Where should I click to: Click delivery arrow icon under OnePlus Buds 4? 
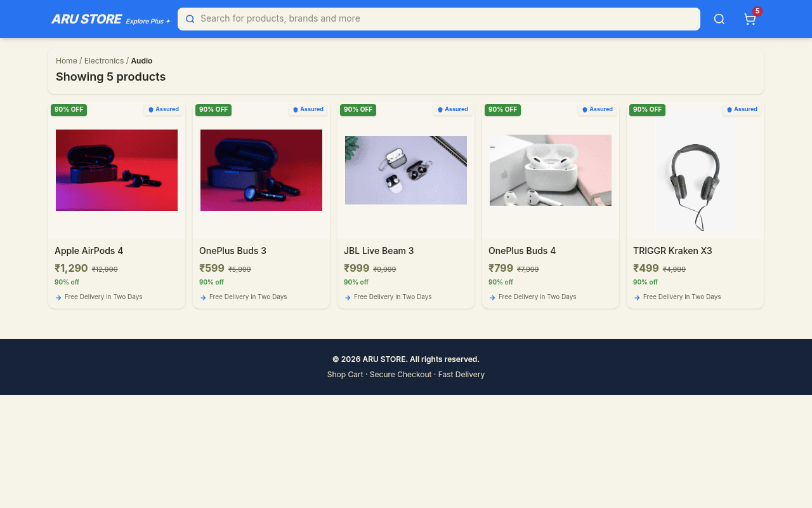click(x=492, y=297)
